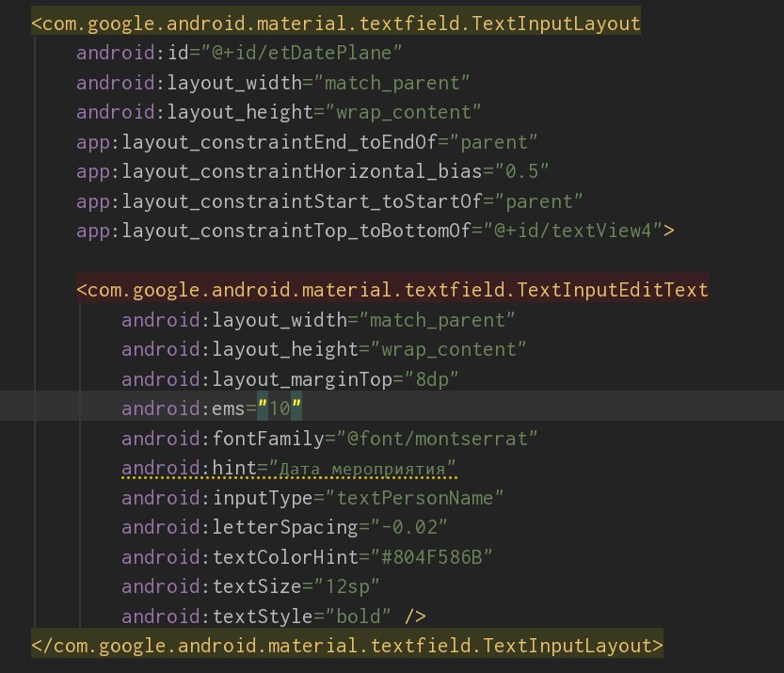The height and width of the screenshot is (673, 784).
Task: Click the layout_constraintStart_toStartOf line
Action: tap(329, 201)
